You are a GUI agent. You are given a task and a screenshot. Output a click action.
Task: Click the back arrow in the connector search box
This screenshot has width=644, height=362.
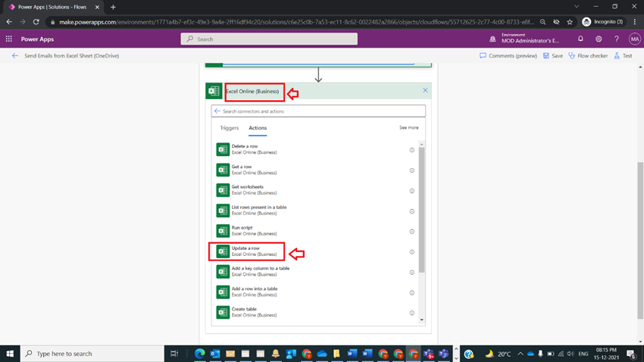217,111
